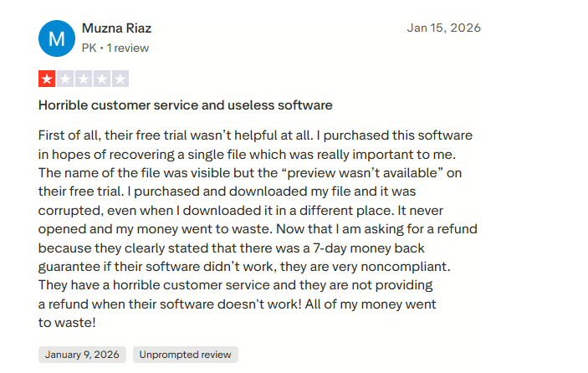Click the 'Jan 15, 2026' posting date
Viewport: 588px width, 373px height.
443,28
